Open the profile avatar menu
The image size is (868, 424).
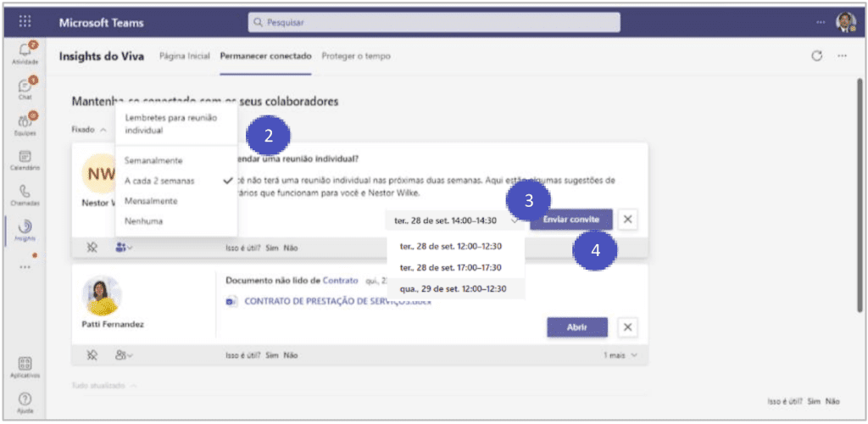(845, 22)
